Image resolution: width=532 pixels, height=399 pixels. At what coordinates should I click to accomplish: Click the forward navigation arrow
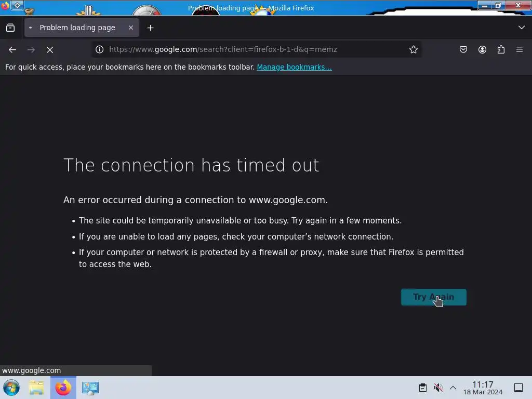[31, 50]
